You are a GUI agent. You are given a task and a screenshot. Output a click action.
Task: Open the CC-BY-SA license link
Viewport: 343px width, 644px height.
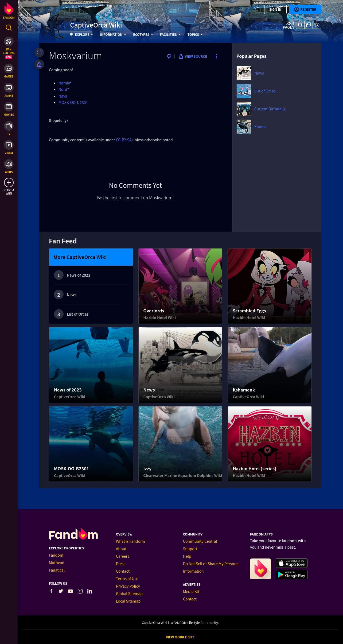pos(124,140)
